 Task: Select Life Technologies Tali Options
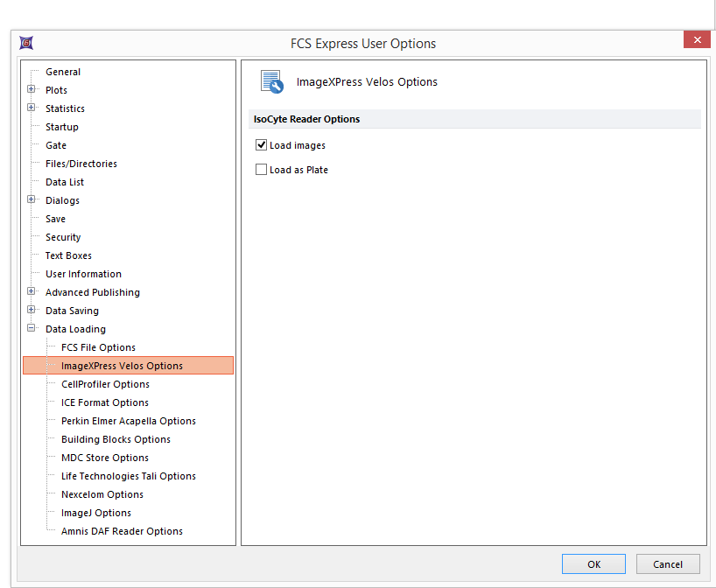coord(128,476)
